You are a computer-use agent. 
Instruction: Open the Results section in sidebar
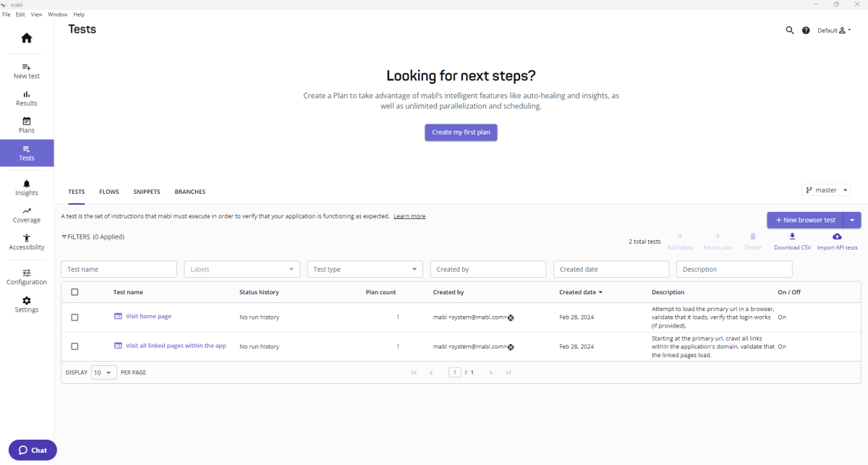click(x=26, y=98)
